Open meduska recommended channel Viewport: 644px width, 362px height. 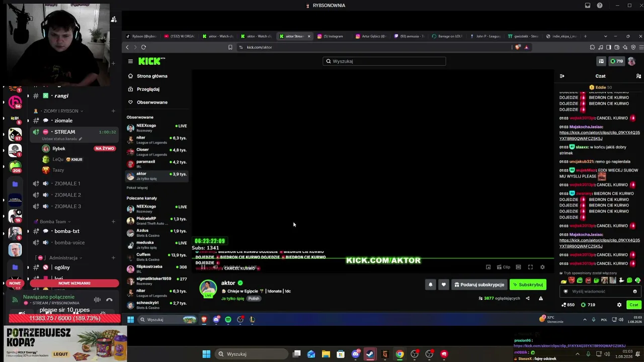[156, 245]
